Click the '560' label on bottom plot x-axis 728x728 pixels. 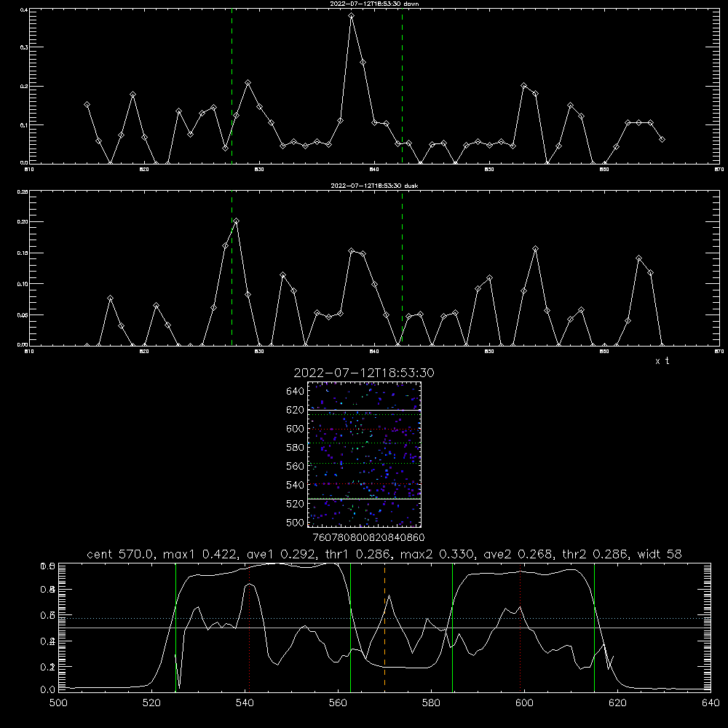pos(338,703)
